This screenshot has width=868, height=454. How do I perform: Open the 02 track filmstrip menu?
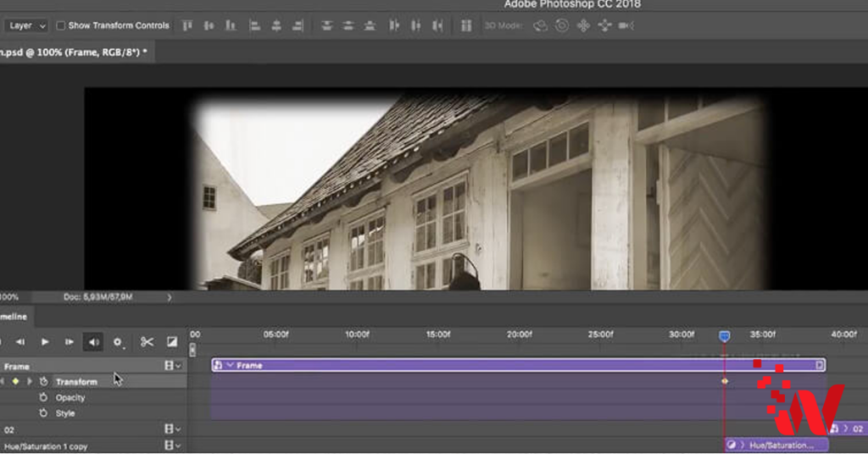click(x=171, y=429)
